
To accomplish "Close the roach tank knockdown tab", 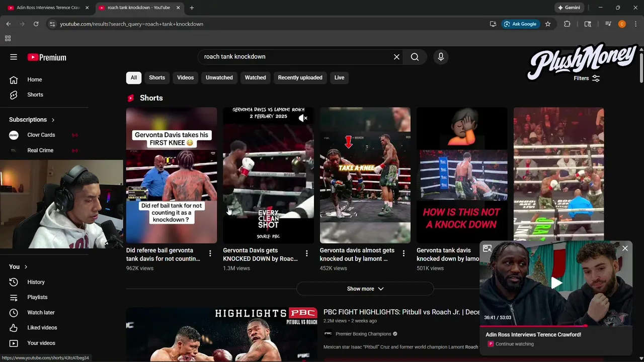I will click(178, 8).
